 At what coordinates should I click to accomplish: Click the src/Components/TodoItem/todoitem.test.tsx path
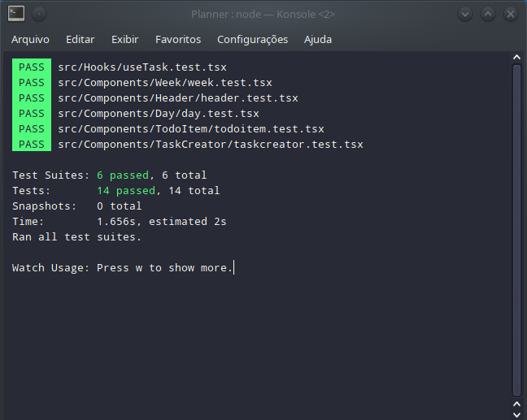(191, 129)
